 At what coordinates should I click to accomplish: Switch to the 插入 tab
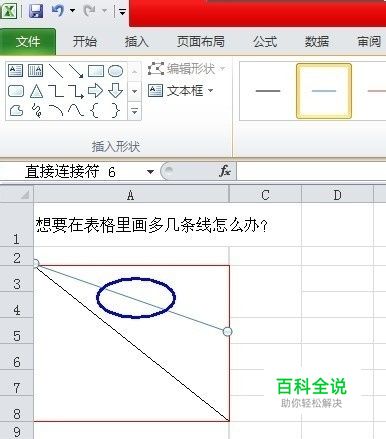coord(137,42)
